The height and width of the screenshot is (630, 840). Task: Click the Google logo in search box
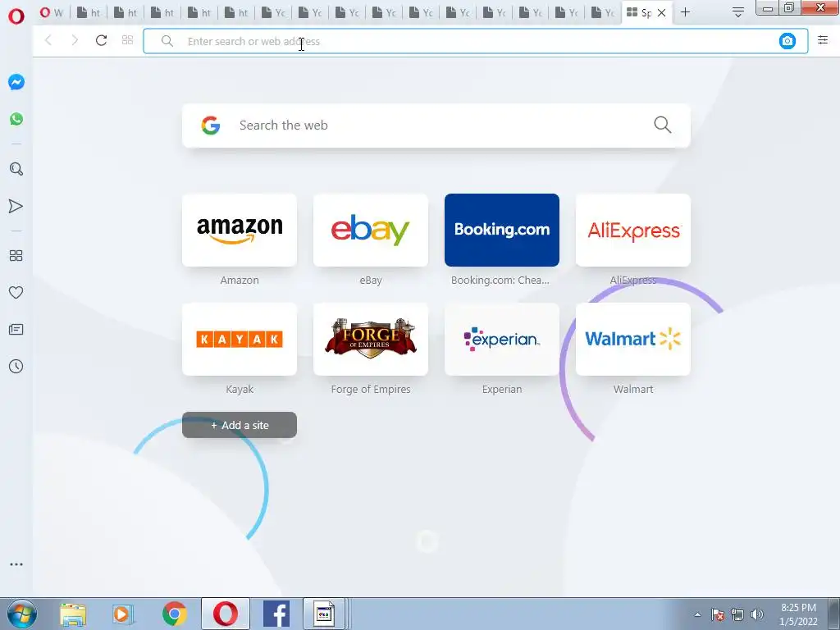click(211, 126)
